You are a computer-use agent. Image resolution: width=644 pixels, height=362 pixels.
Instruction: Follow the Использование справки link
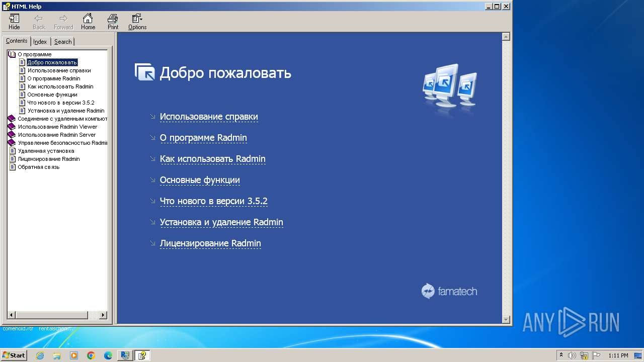(209, 117)
